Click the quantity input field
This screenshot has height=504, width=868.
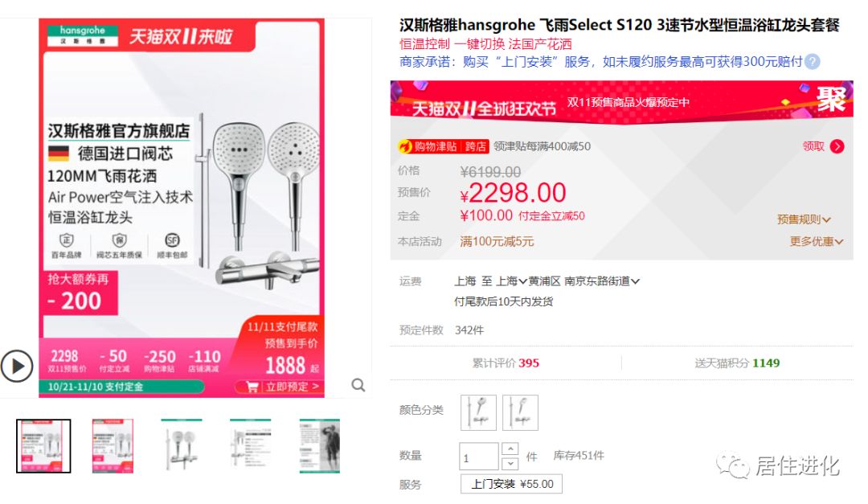tap(479, 457)
